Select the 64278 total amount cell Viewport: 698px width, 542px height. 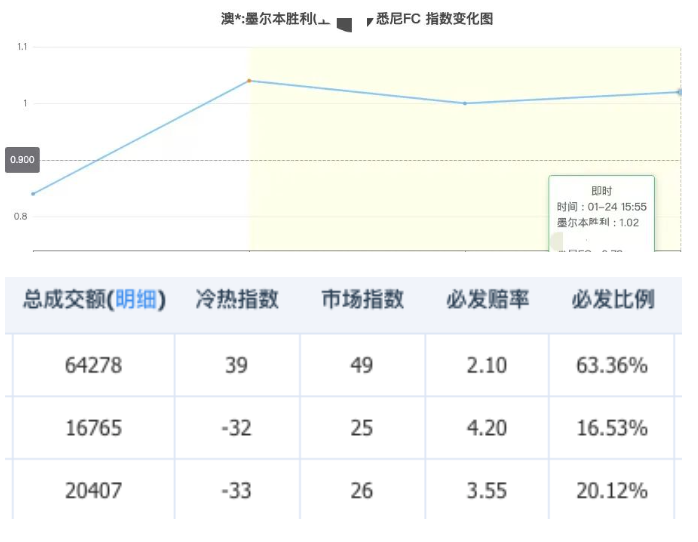click(x=93, y=365)
